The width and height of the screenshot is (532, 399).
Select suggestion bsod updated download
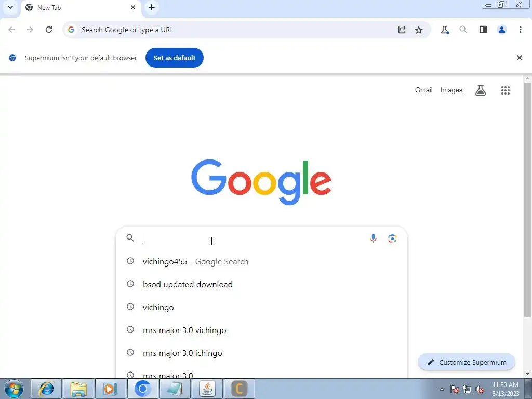pyautogui.click(x=261, y=284)
